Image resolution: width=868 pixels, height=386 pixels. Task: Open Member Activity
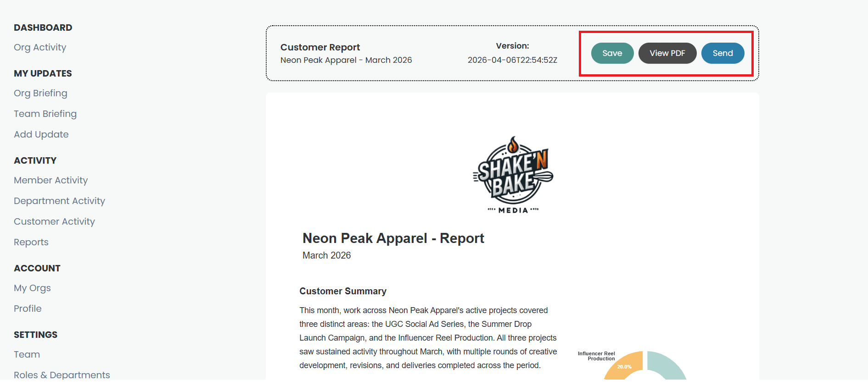pos(50,180)
